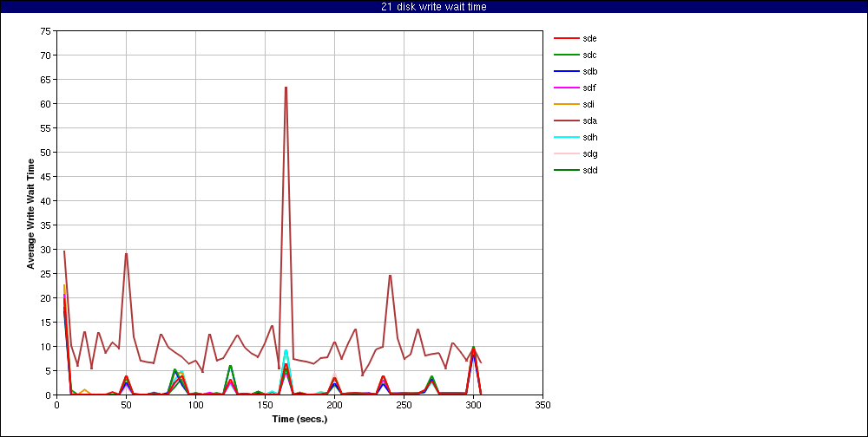Select the 'sdf' legend label
Screen dimensions: 868x437
click(589, 88)
